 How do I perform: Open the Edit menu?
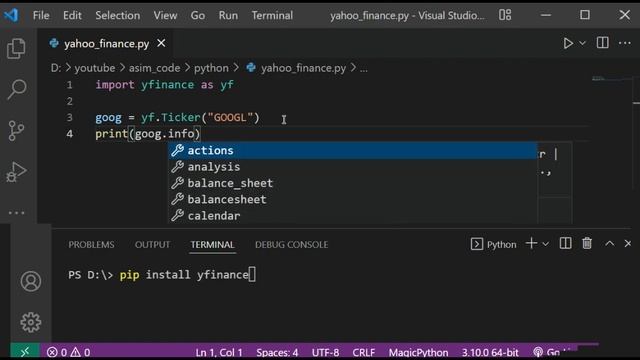click(72, 16)
